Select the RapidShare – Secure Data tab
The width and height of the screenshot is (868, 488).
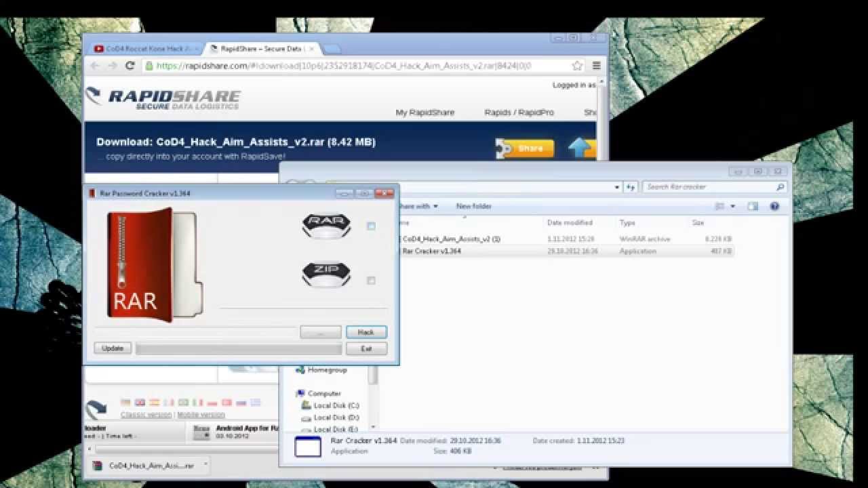click(x=262, y=49)
